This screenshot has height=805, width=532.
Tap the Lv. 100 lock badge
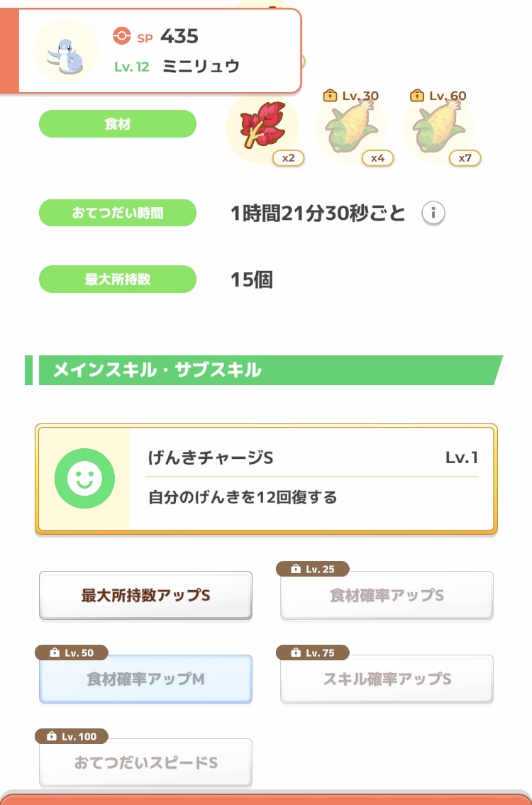coord(72,736)
